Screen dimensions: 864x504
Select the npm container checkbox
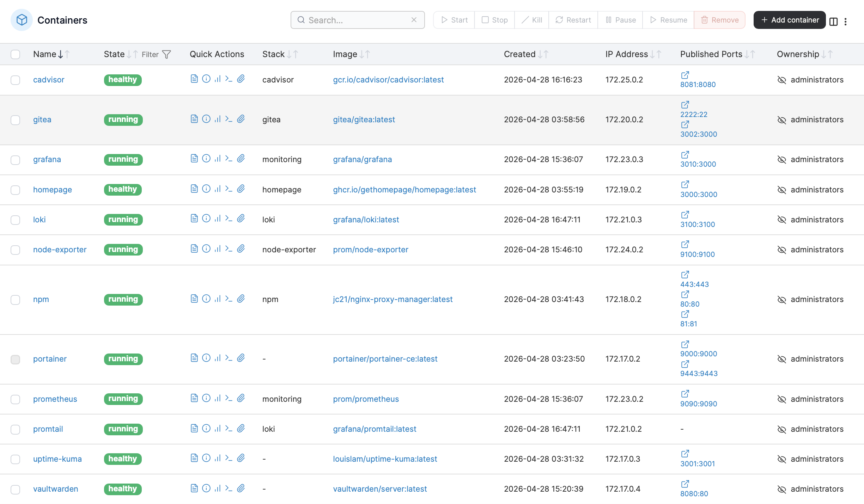15,300
